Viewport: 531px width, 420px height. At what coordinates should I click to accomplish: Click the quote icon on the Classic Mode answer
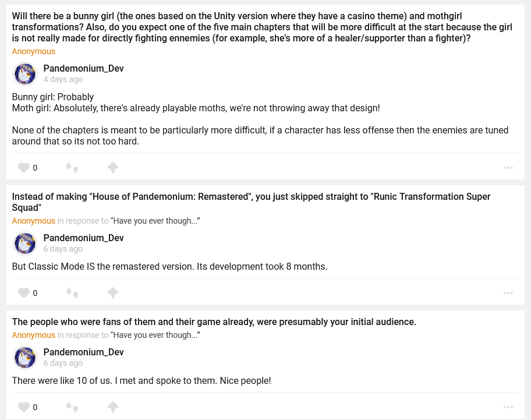pos(72,293)
